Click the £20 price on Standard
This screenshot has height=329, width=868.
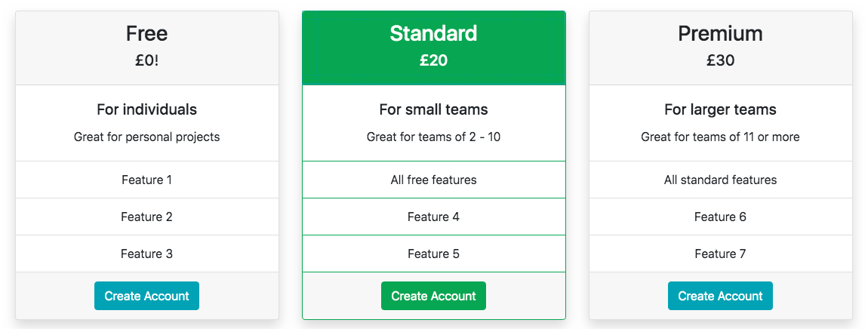pos(433,60)
